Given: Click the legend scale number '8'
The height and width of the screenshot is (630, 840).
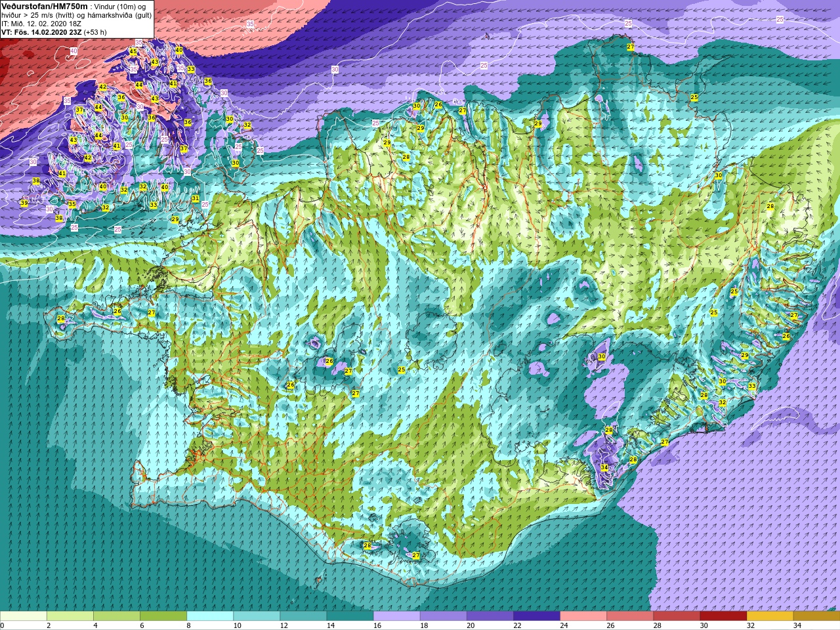Looking at the screenshot, I should coord(189,625).
